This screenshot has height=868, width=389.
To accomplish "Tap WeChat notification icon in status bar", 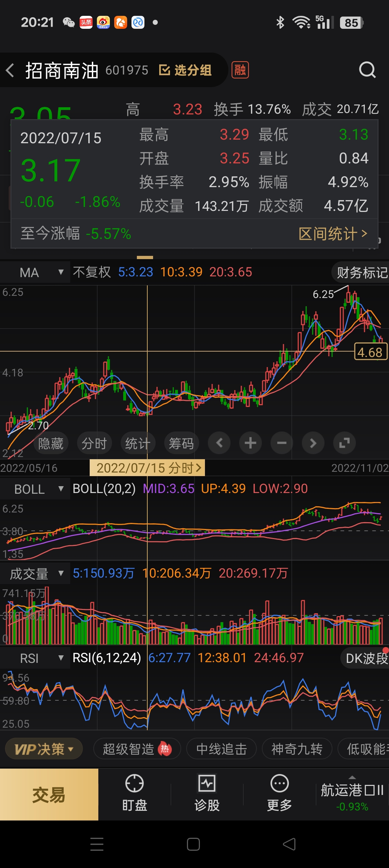I will coord(68,22).
